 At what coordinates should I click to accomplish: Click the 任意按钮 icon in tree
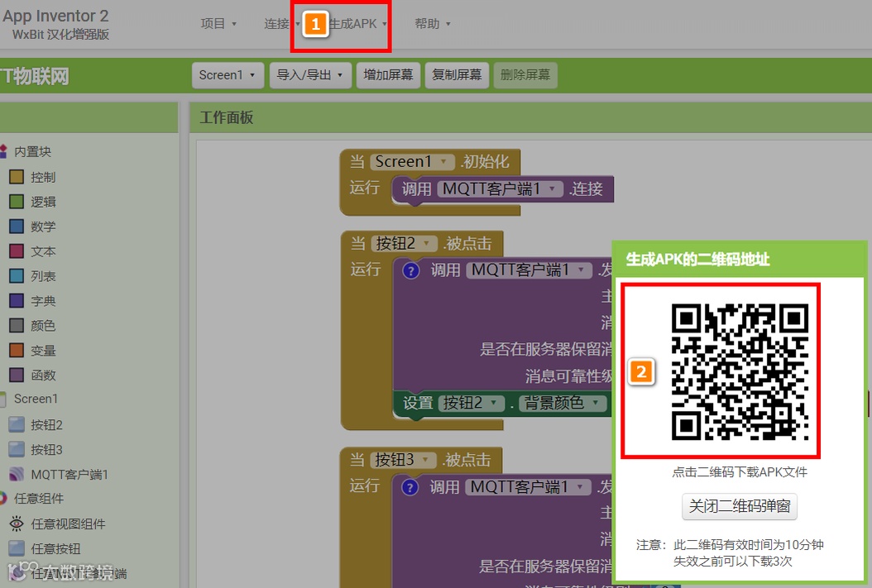click(x=17, y=548)
